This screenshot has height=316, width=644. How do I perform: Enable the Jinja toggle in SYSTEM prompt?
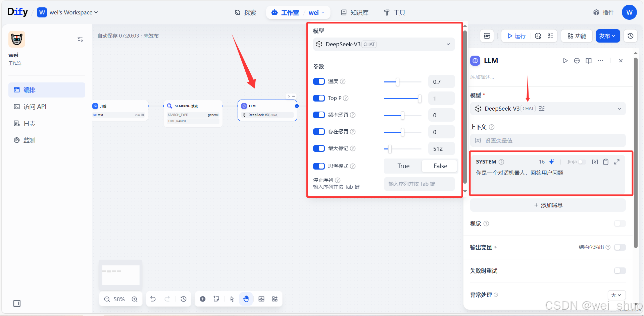[582, 162]
